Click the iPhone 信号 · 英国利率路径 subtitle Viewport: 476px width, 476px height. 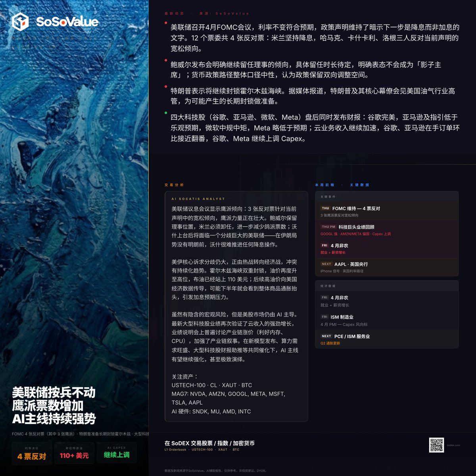click(x=342, y=271)
